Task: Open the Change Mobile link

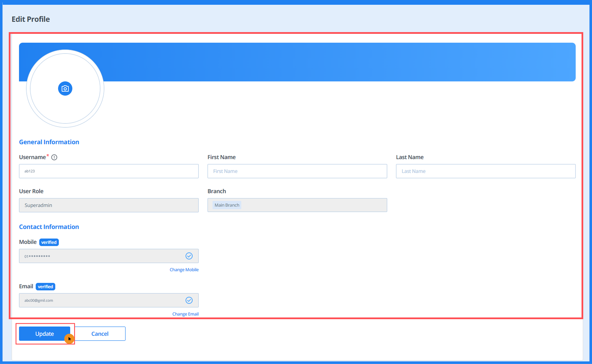Action: [x=184, y=270]
